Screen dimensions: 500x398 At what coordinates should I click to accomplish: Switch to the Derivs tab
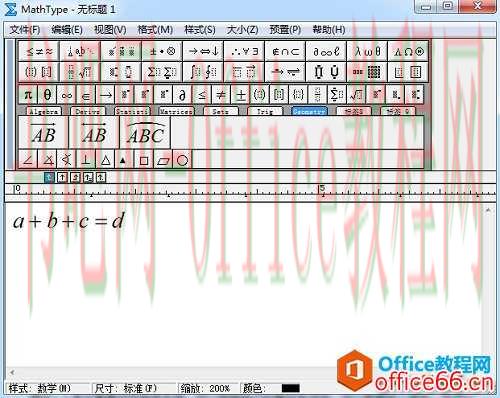click(x=88, y=111)
